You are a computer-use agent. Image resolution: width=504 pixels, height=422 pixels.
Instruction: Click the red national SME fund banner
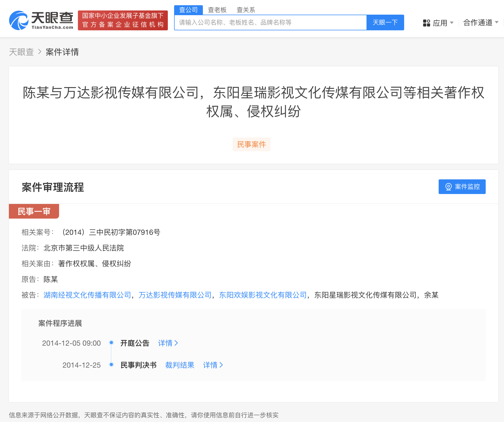[x=123, y=20]
